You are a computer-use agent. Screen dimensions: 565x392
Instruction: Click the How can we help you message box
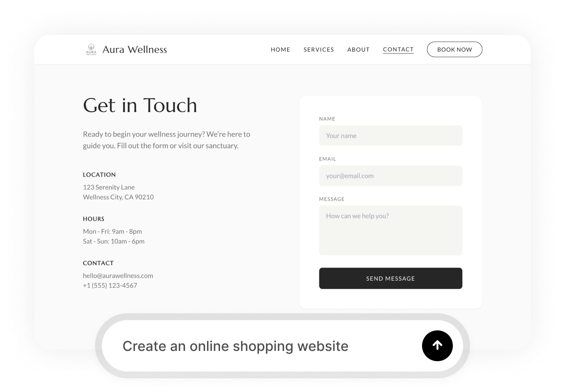coord(390,230)
